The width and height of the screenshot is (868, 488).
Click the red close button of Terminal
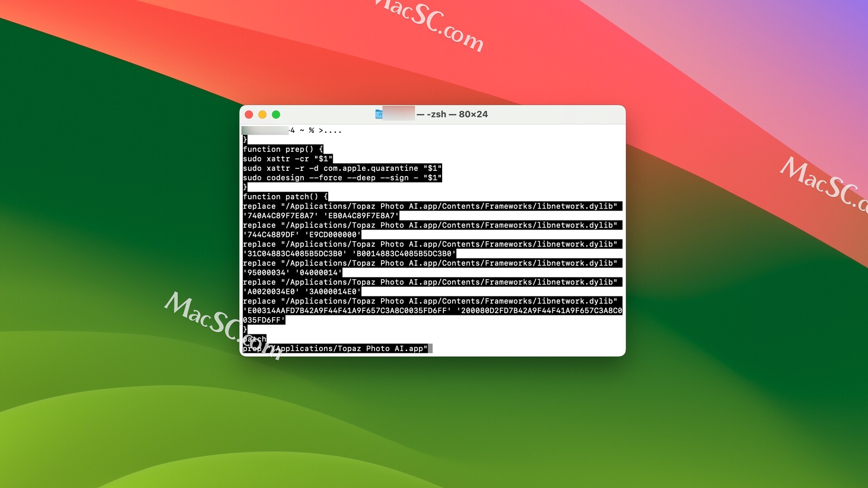click(x=249, y=115)
